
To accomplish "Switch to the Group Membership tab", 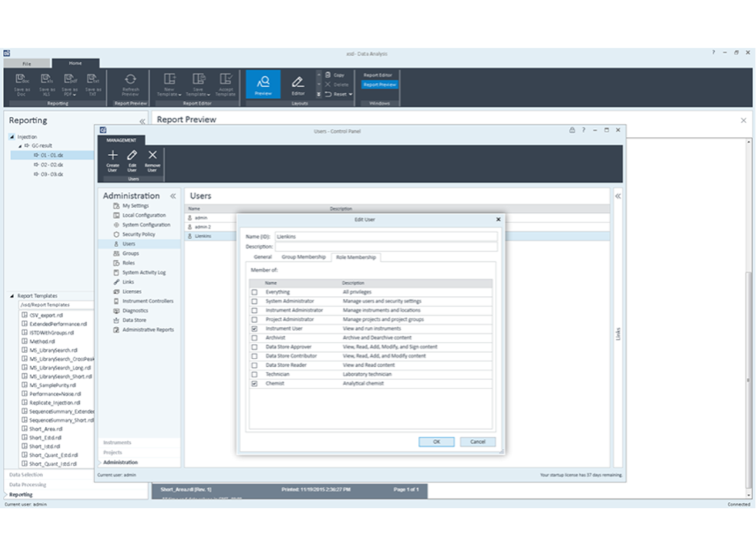I will click(x=304, y=257).
